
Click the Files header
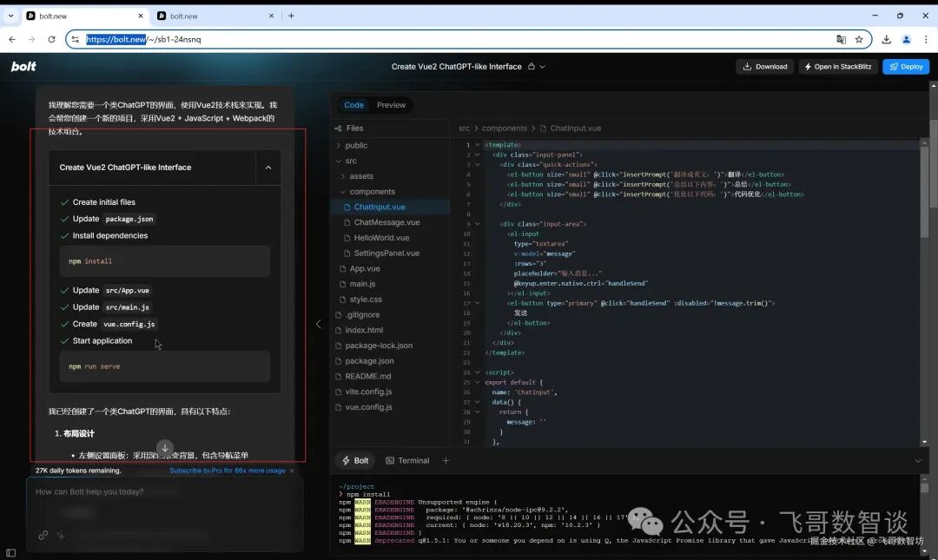[349, 128]
